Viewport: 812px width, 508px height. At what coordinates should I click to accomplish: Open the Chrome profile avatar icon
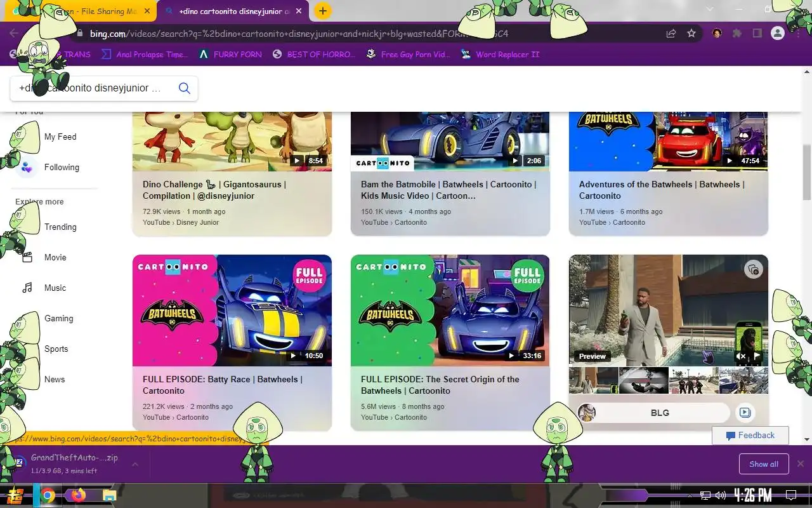click(x=777, y=33)
